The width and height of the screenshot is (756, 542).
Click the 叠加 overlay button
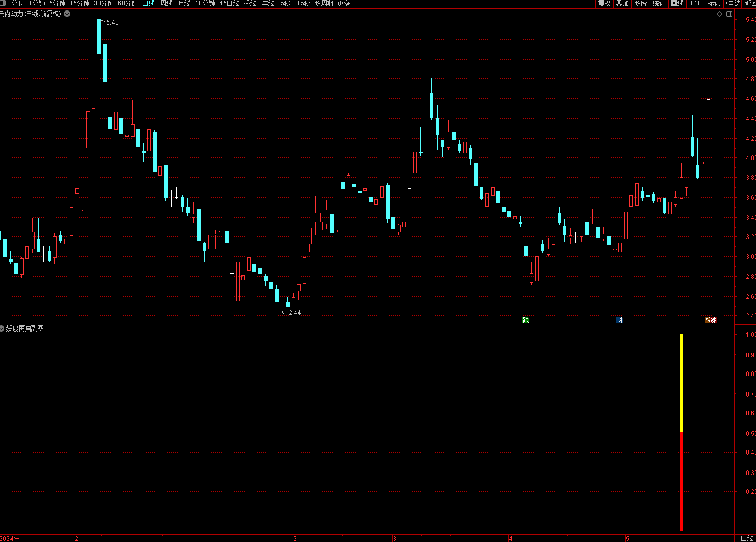point(622,4)
